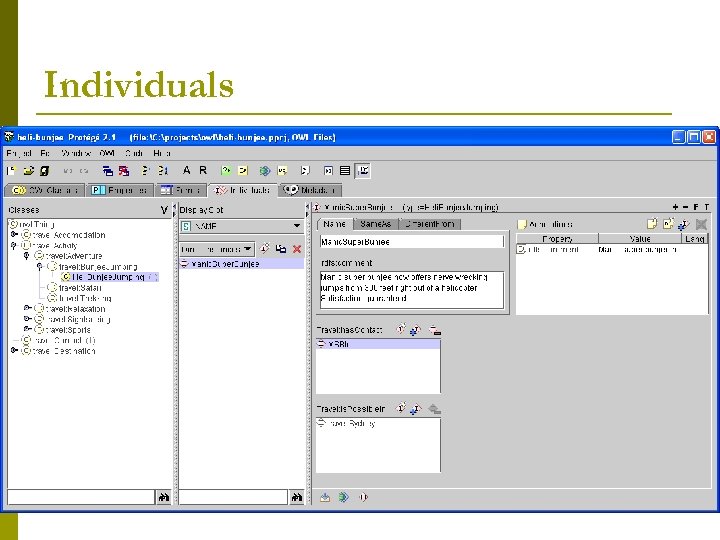Collapse the travel:Activity class node

(14, 245)
